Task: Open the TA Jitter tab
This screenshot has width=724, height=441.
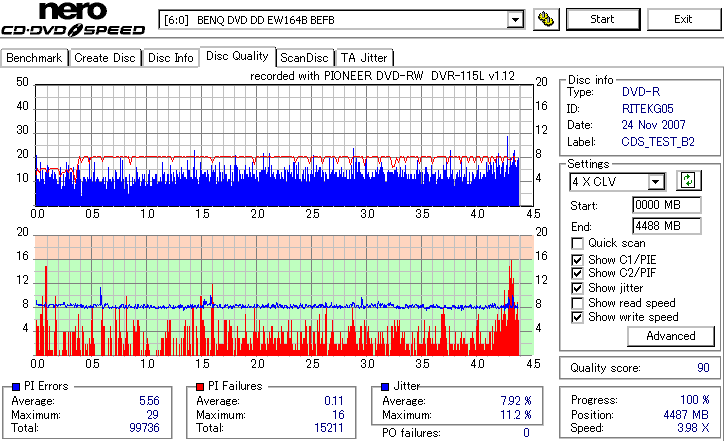Action: 364,58
